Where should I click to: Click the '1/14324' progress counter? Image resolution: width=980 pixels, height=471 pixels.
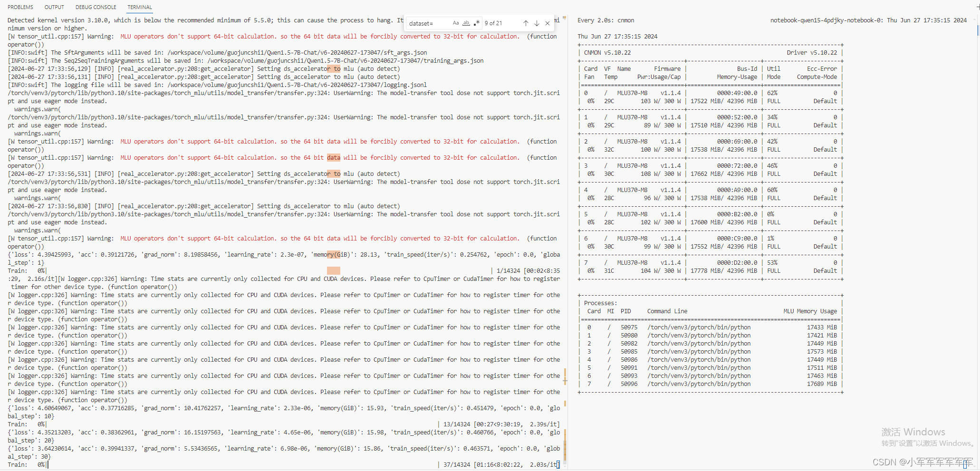coord(508,270)
